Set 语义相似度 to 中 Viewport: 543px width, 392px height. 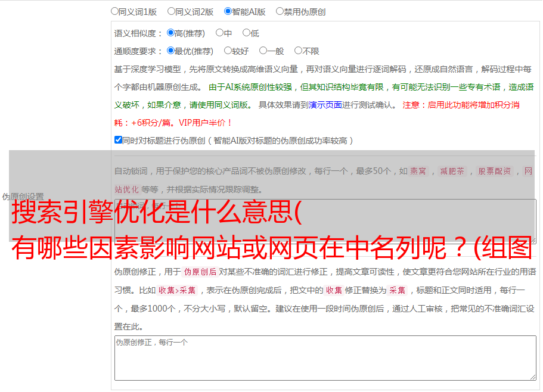point(219,33)
